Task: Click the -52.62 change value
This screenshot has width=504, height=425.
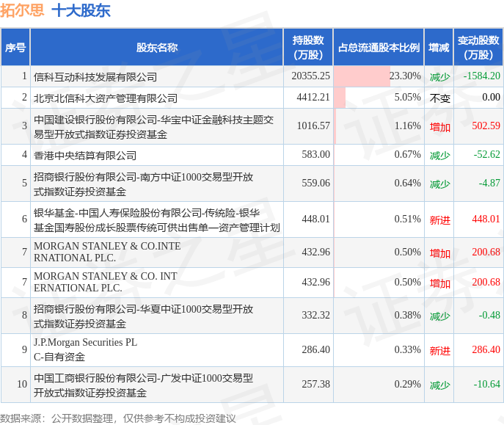Action: 487,155
